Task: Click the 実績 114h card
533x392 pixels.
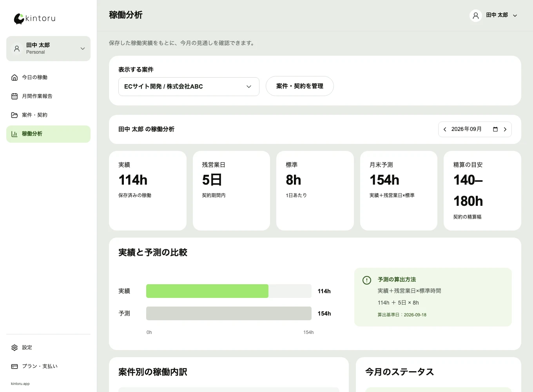Action: pyautogui.click(x=148, y=191)
